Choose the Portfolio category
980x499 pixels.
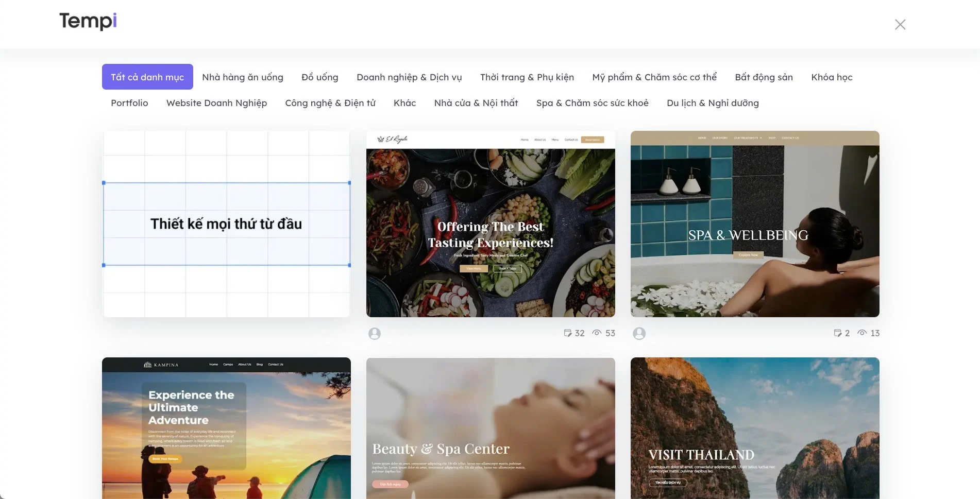[129, 102]
